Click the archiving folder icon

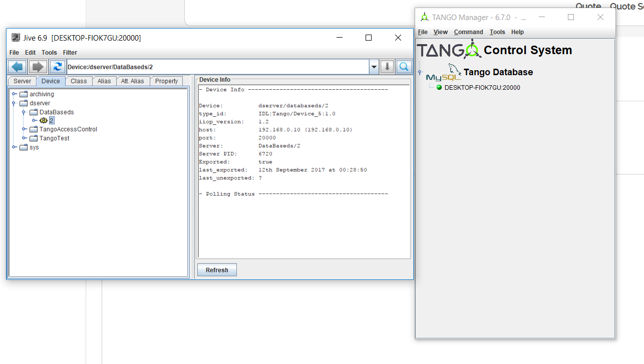click(24, 94)
